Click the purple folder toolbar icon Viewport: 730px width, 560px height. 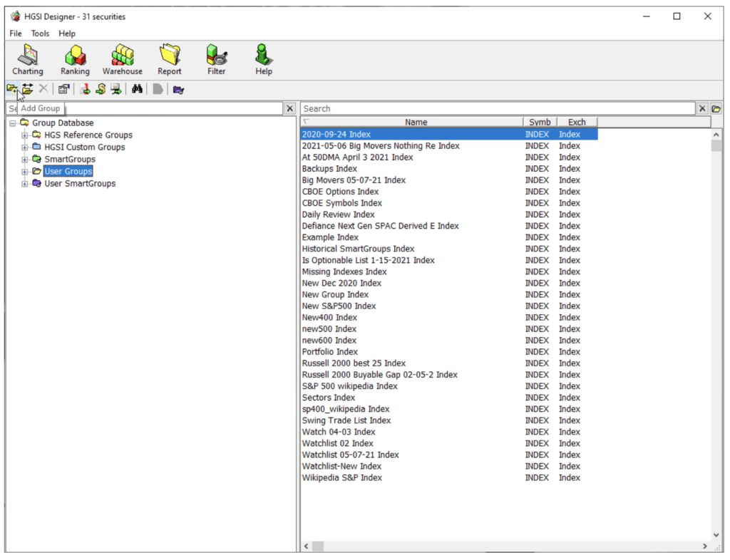pyautogui.click(x=178, y=89)
